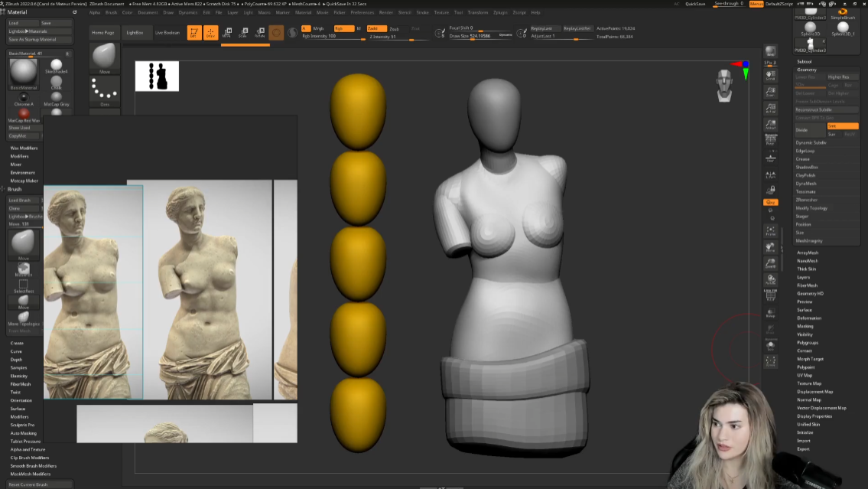
Task: Click the AAHalf icon
Action: point(770,125)
